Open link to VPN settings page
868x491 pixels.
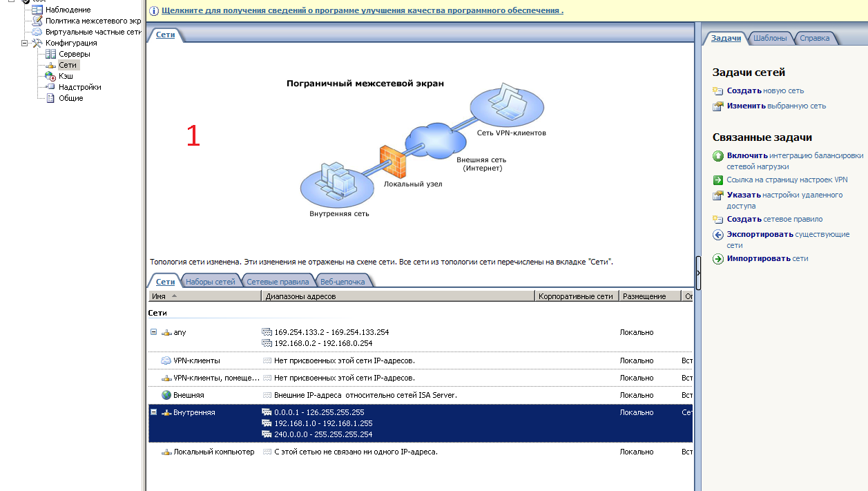click(x=787, y=180)
